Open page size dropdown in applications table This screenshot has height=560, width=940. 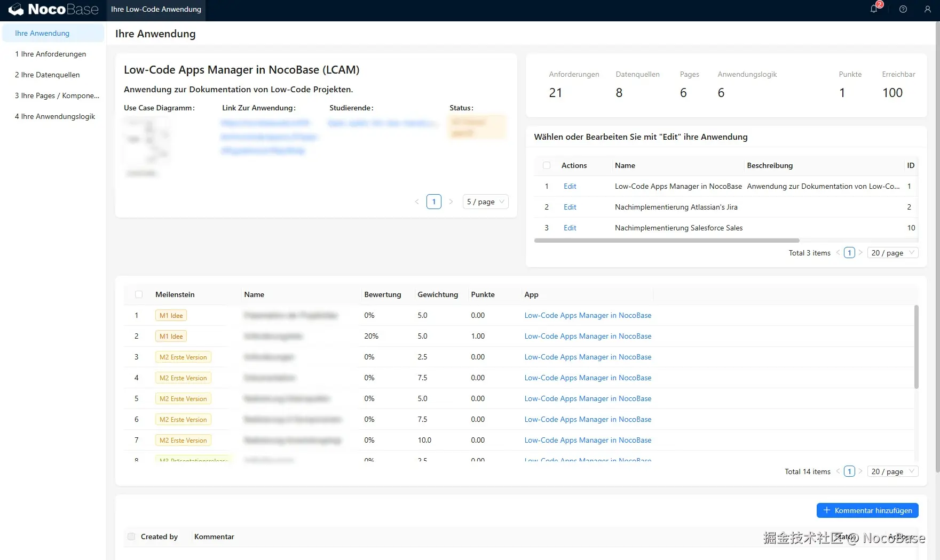pos(892,253)
